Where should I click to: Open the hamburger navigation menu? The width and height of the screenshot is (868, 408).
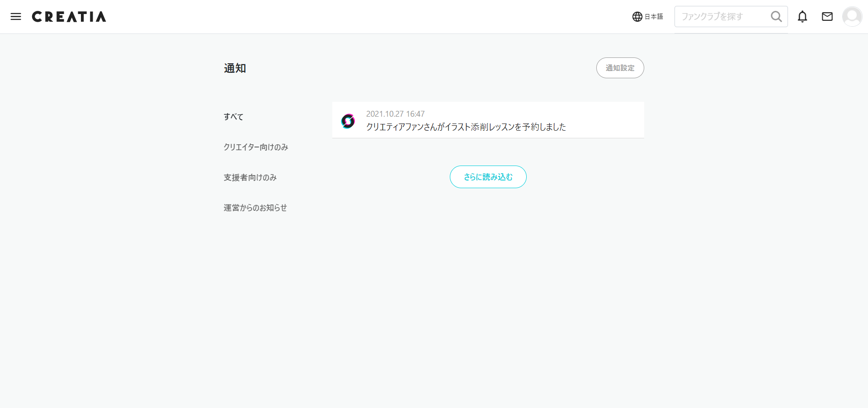[x=16, y=16]
